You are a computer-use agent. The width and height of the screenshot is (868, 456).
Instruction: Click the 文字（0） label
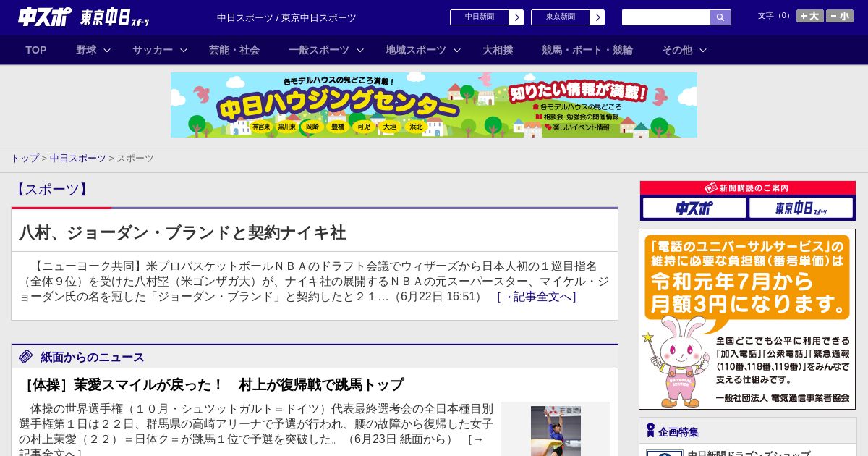775,16
